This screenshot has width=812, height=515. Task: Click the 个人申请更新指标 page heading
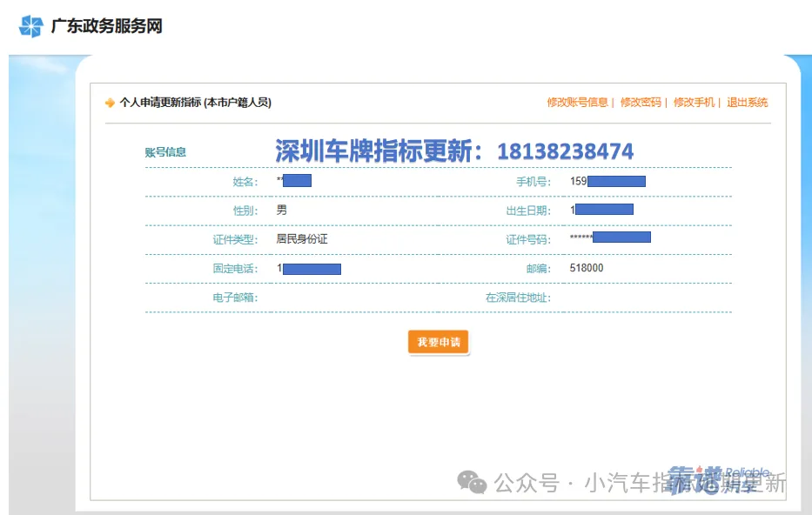point(195,103)
